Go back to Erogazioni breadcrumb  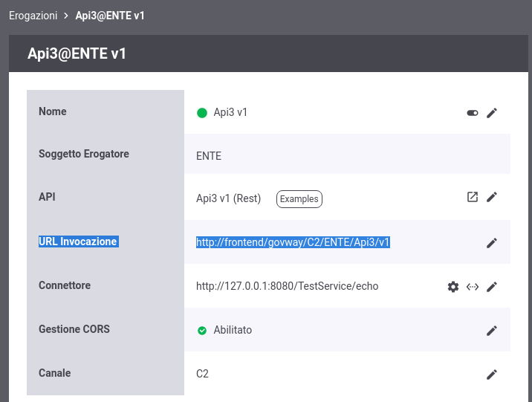[x=33, y=16]
